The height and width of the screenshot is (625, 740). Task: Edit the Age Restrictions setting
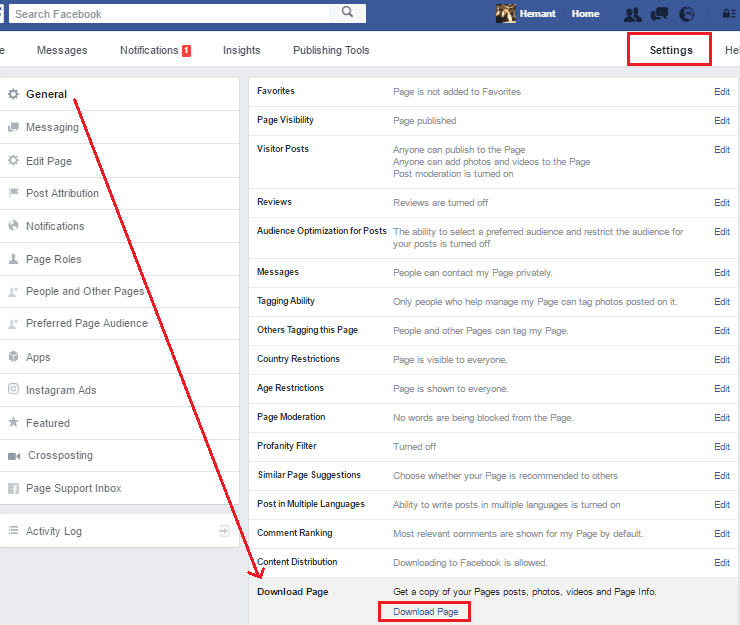coord(722,389)
